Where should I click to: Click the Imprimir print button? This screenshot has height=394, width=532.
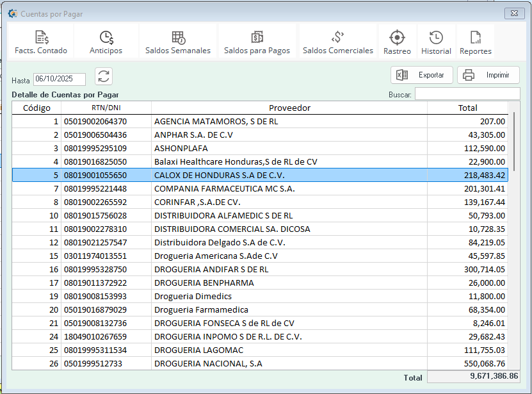tap(488, 75)
